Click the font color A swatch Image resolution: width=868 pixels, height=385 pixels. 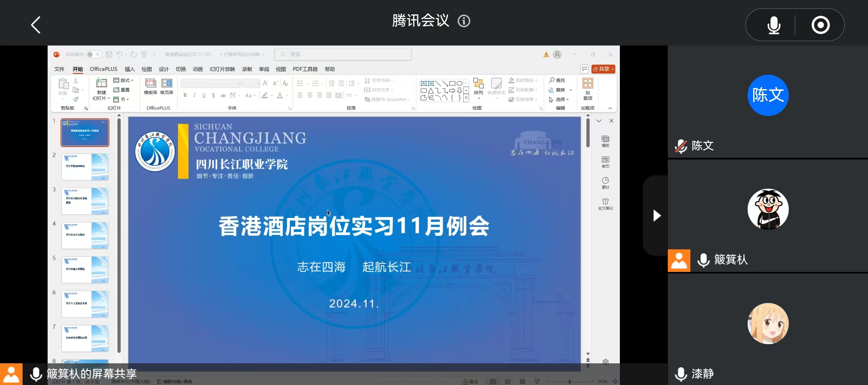pos(280,96)
